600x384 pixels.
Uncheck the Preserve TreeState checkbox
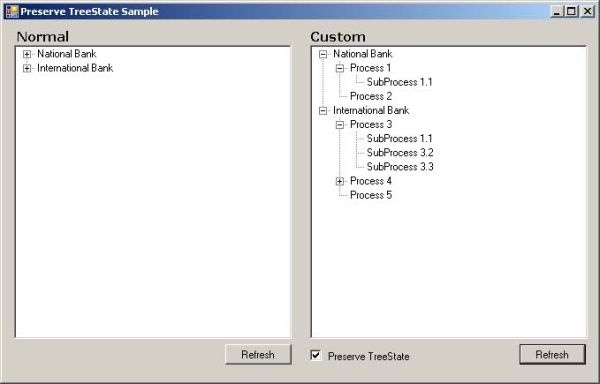click(x=316, y=355)
